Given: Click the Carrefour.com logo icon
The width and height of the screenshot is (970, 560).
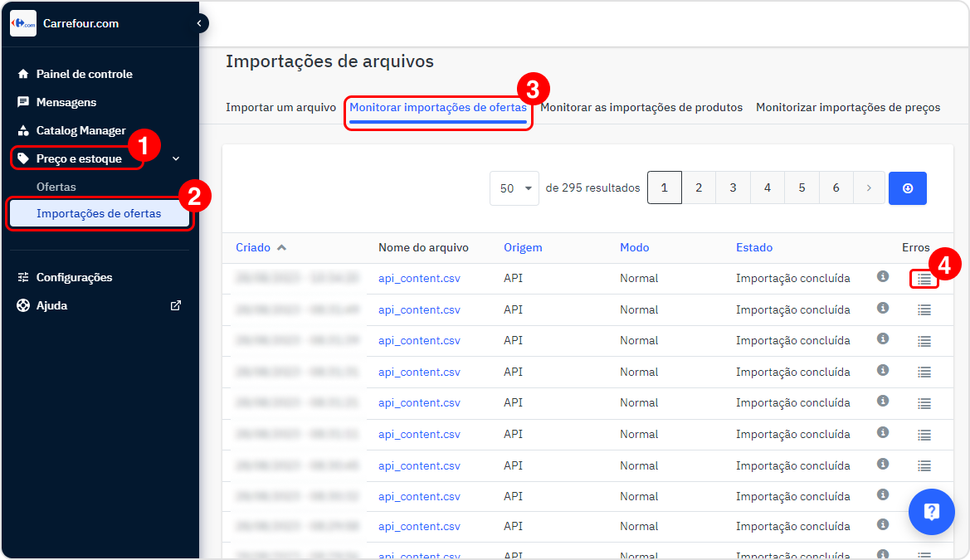Looking at the screenshot, I should click(x=23, y=23).
